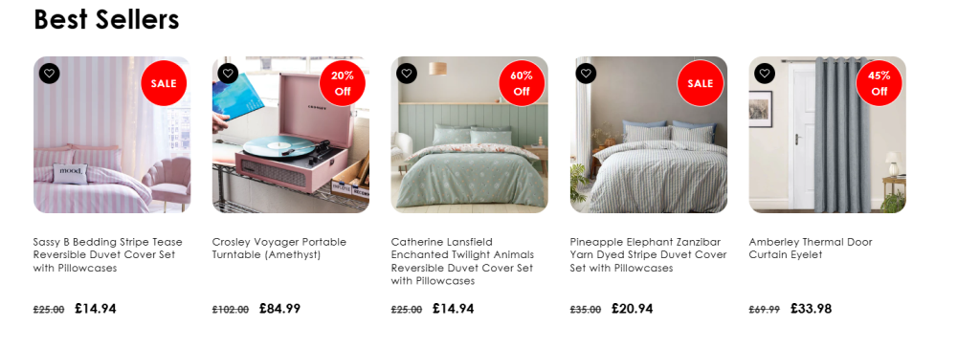Open Crosley Voyager Portable Turntable title
This screenshot has height=348, width=980.
(x=278, y=248)
